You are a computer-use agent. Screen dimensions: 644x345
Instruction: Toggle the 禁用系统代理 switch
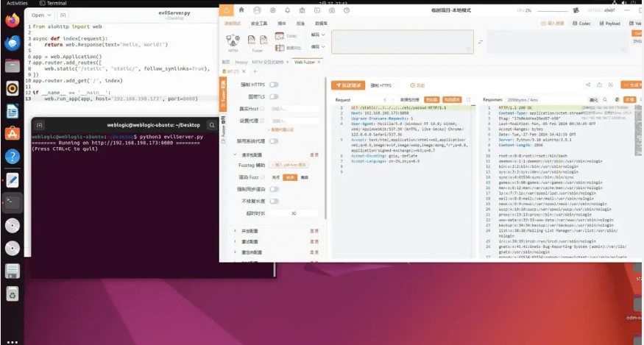click(x=274, y=141)
